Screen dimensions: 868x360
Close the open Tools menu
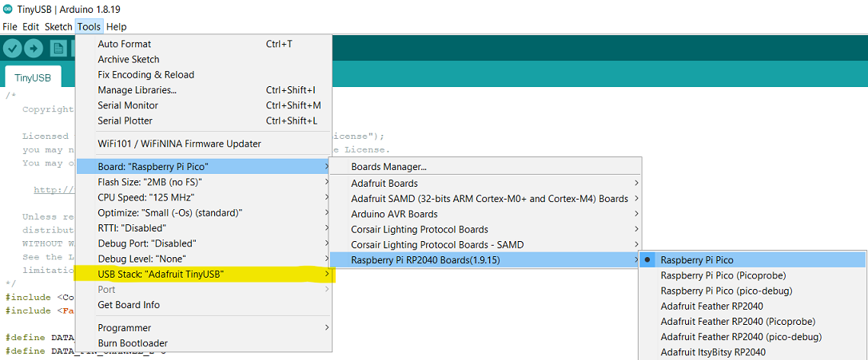point(90,26)
